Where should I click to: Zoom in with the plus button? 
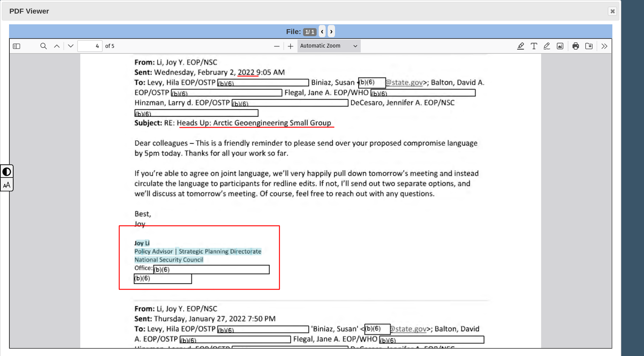coord(291,46)
